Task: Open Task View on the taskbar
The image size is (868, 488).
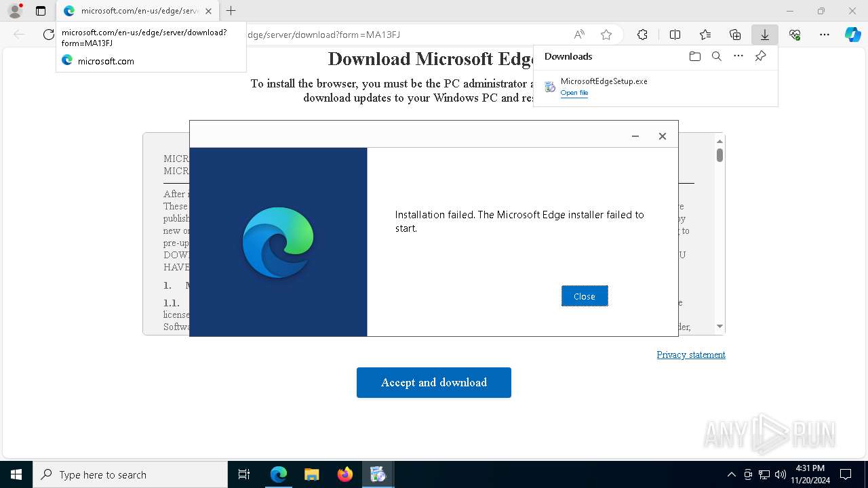Action: [x=244, y=474]
